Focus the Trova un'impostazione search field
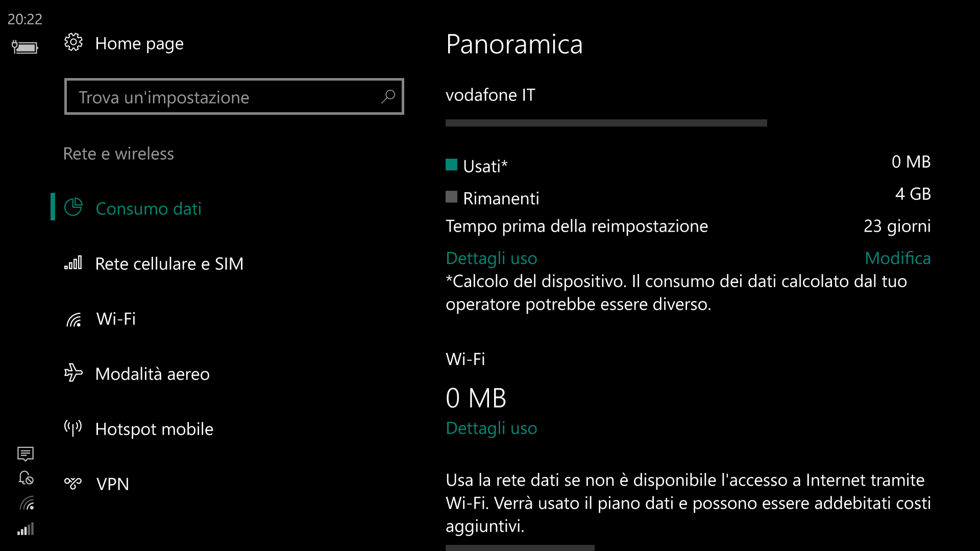The image size is (980, 551). point(234,96)
